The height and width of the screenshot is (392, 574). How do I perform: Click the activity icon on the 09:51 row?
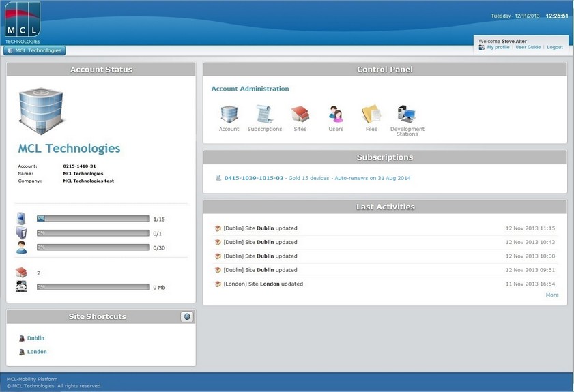[218, 270]
